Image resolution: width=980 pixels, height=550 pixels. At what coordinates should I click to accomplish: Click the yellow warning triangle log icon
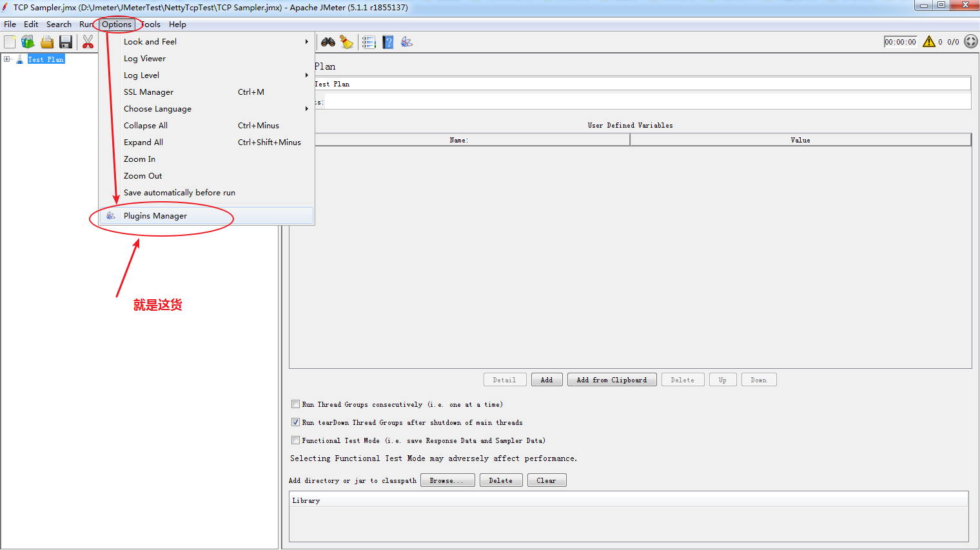[x=929, y=42]
